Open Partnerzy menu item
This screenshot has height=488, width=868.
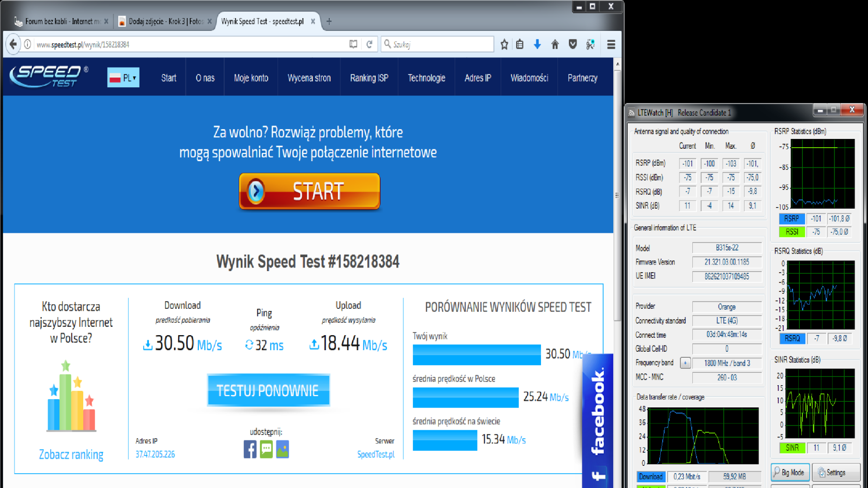pos(582,78)
